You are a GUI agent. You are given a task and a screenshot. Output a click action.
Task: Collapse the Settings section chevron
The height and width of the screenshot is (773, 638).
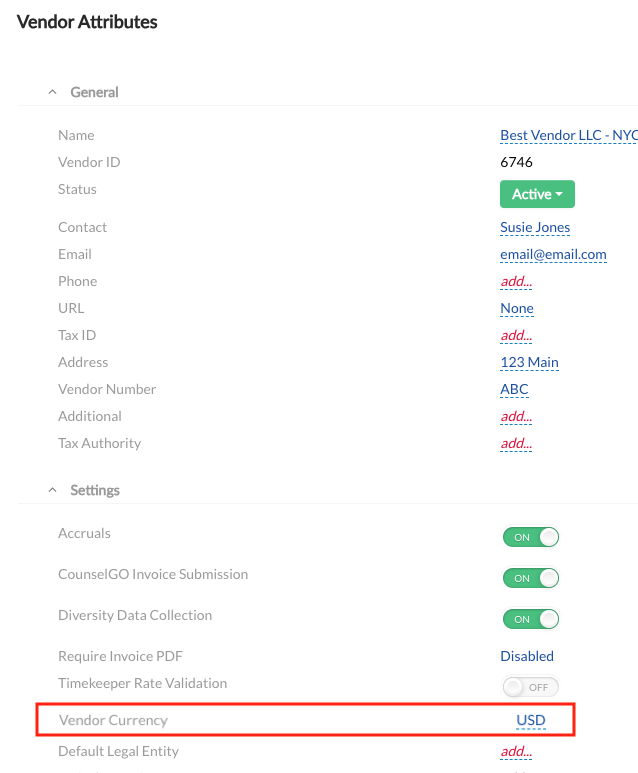click(x=52, y=490)
